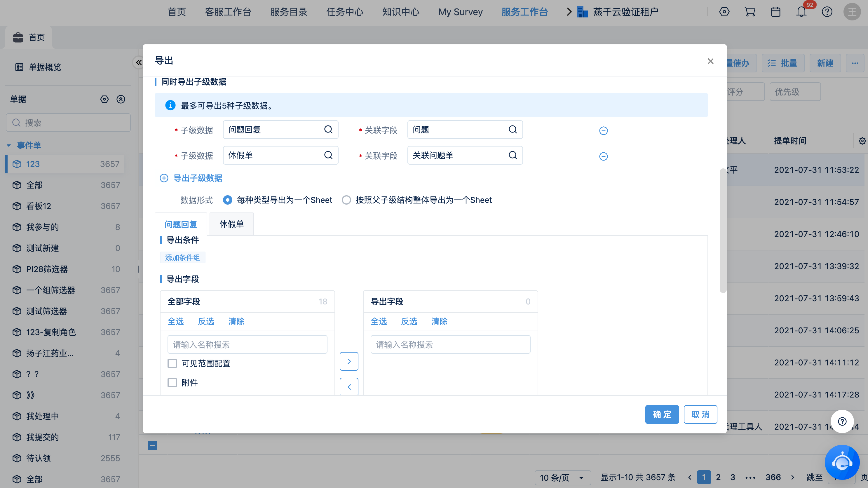The image size is (868, 488).
Task: Switch to the 休假单 tab
Action: point(231,224)
